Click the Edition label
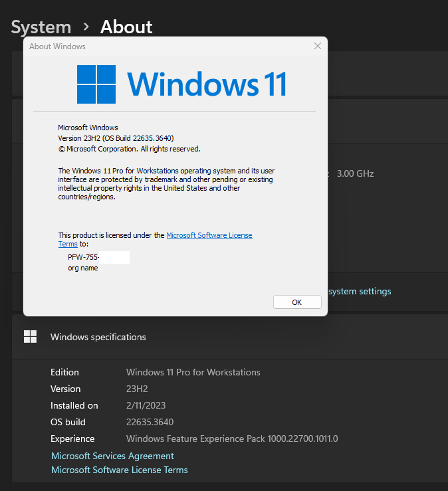The height and width of the screenshot is (491, 448). tap(64, 372)
